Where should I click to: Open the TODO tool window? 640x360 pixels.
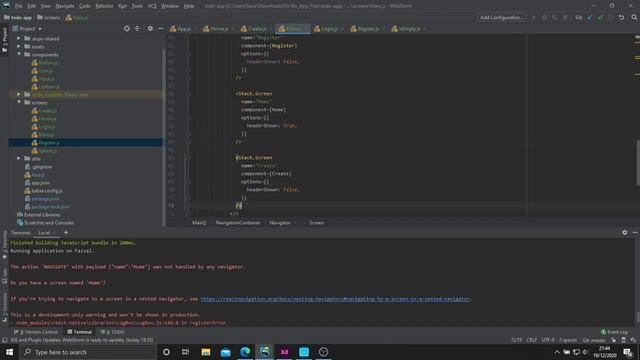(x=113, y=332)
